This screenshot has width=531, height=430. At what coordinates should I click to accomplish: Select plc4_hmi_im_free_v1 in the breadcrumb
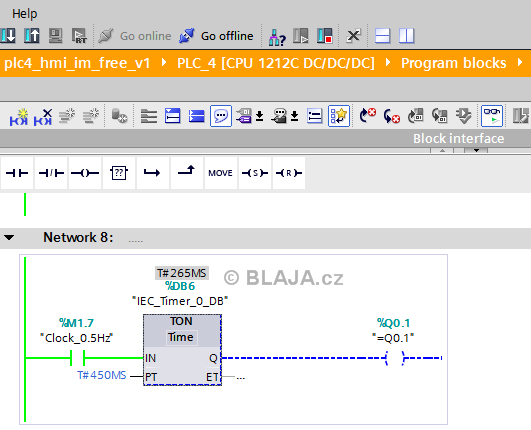tap(77, 63)
